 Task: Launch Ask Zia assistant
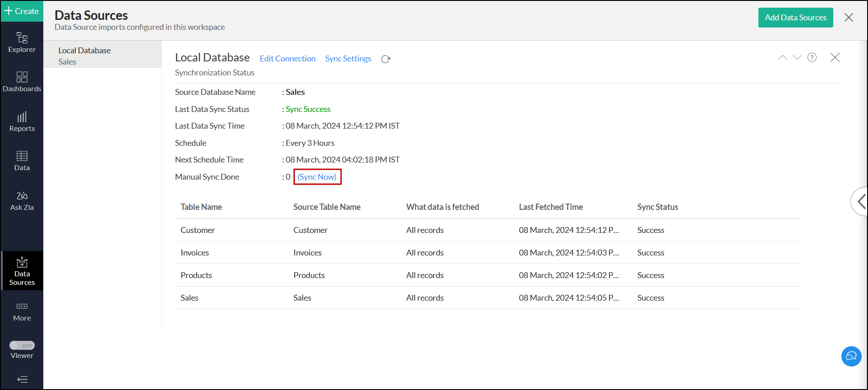[22, 200]
